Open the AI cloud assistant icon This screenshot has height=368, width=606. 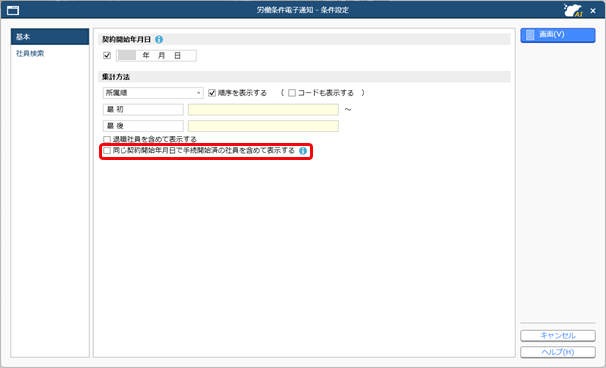coord(573,10)
